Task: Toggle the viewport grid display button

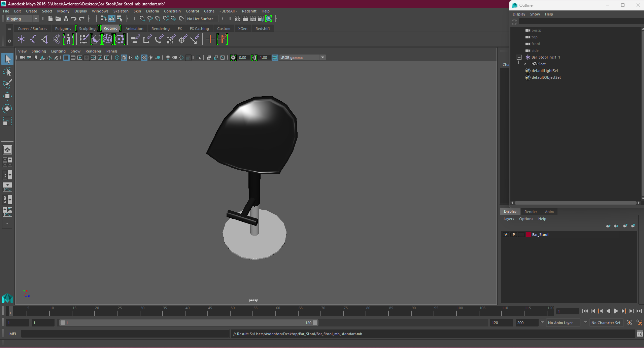Action: pos(66,58)
